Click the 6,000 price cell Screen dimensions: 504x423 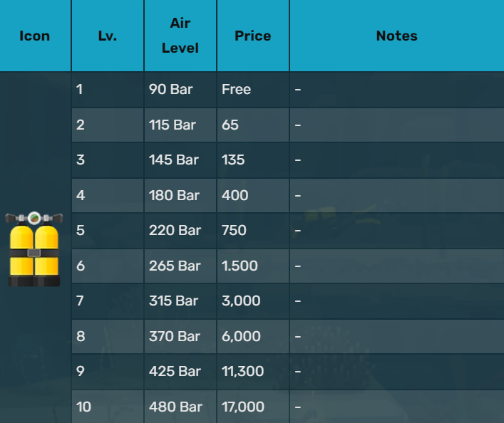coord(241,336)
